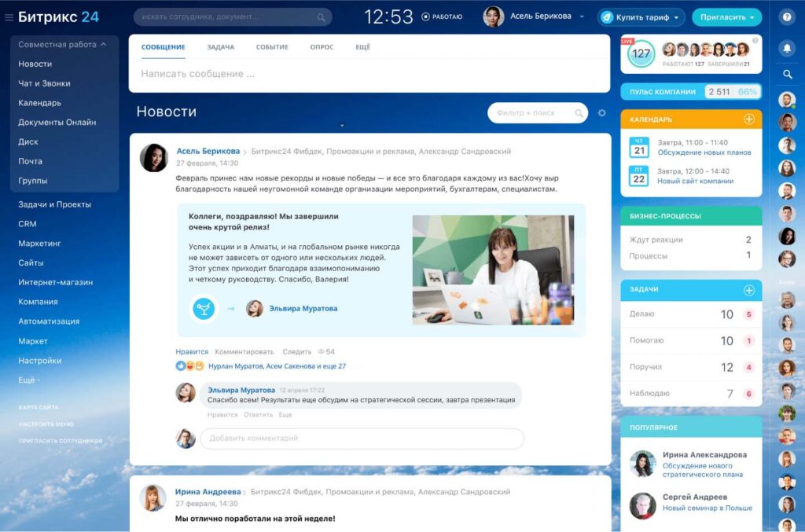Click the top contact avatar in right sidebar
The image size is (805, 532).
pyautogui.click(x=786, y=100)
